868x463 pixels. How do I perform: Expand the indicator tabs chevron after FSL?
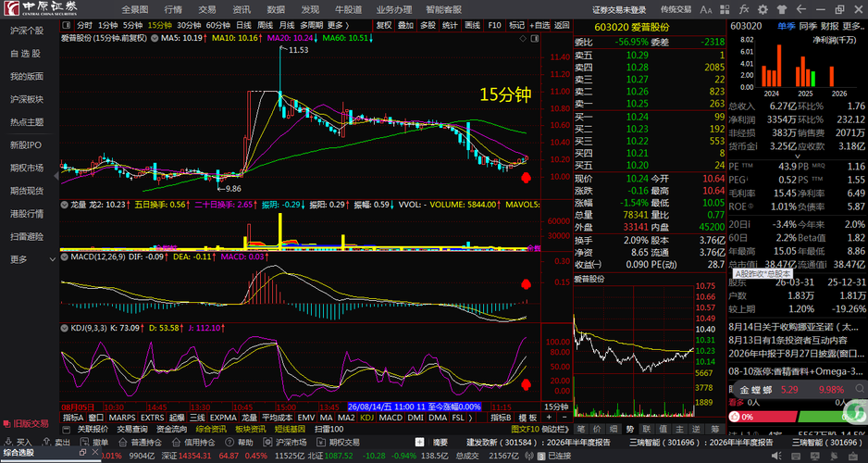[x=471, y=417]
